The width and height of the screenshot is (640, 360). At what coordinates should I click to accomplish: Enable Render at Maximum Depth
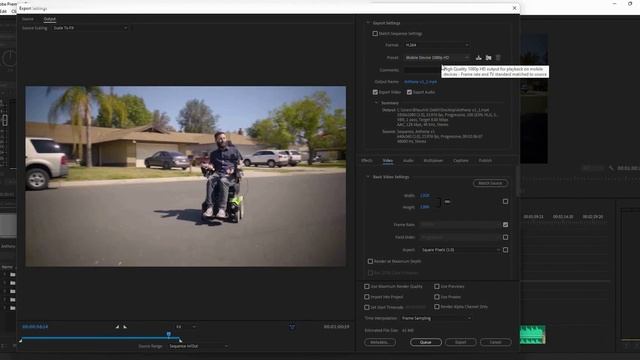(x=370, y=261)
